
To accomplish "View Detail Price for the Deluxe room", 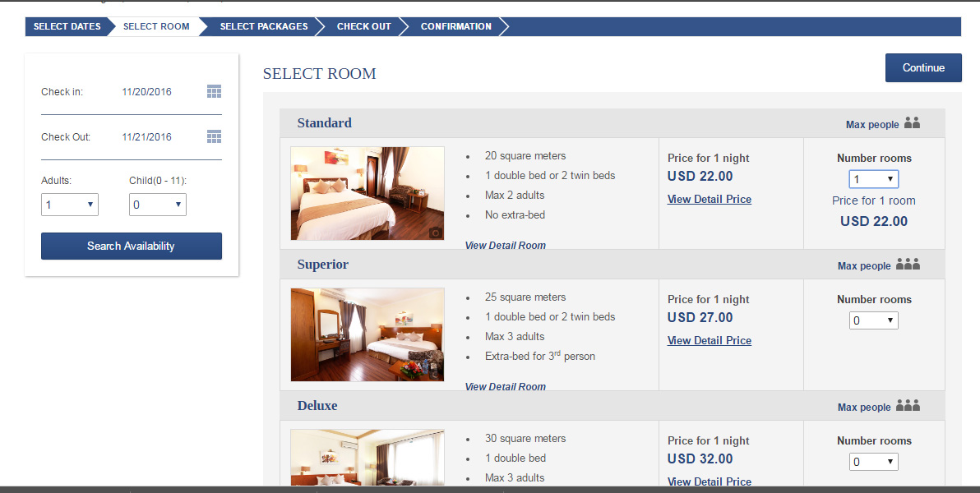I will [x=709, y=481].
